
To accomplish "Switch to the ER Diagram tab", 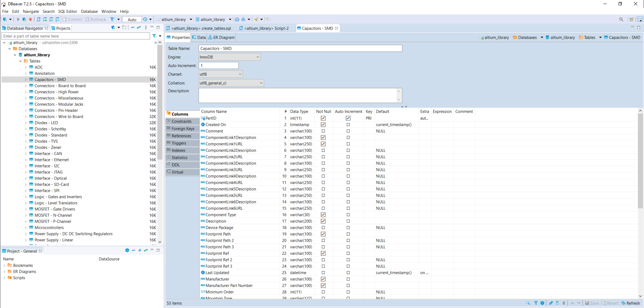I will point(221,38).
